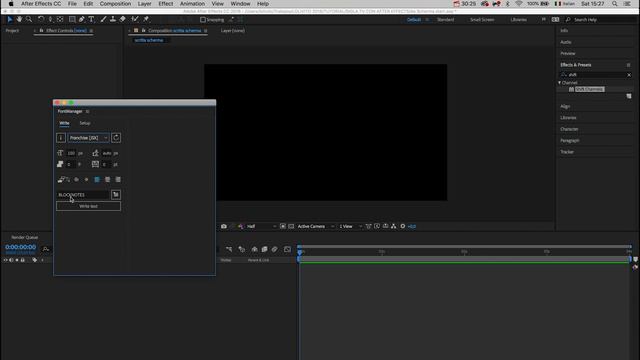Open the Composition menu
The image size is (640, 360).
pyautogui.click(x=116, y=4)
